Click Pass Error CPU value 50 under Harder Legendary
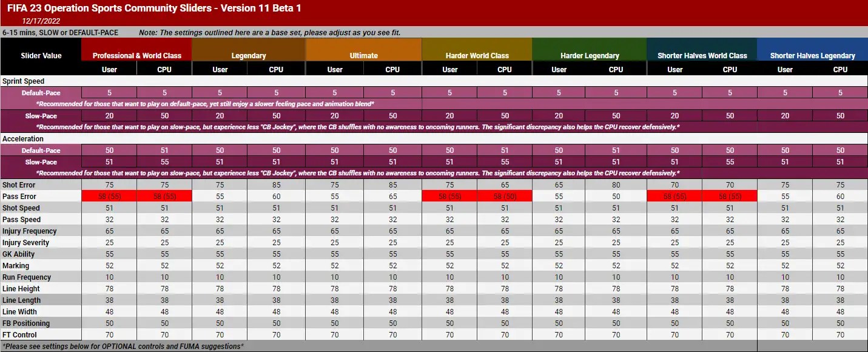Screen dimensions: 868x352 tap(616, 197)
